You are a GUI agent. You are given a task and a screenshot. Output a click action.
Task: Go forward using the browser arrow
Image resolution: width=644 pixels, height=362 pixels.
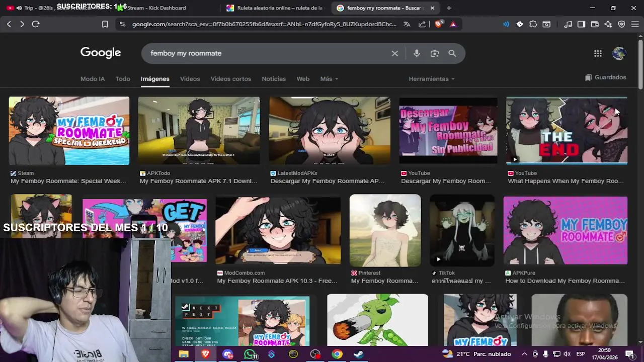[22, 24]
